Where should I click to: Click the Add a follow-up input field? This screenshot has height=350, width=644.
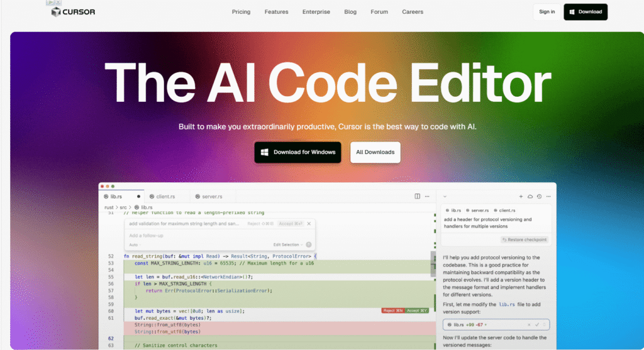click(219, 236)
